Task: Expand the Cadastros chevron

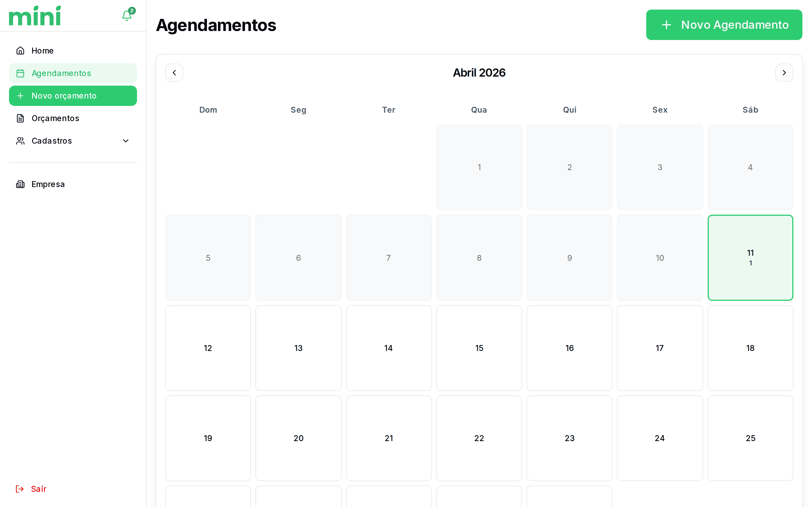Action: (x=126, y=141)
